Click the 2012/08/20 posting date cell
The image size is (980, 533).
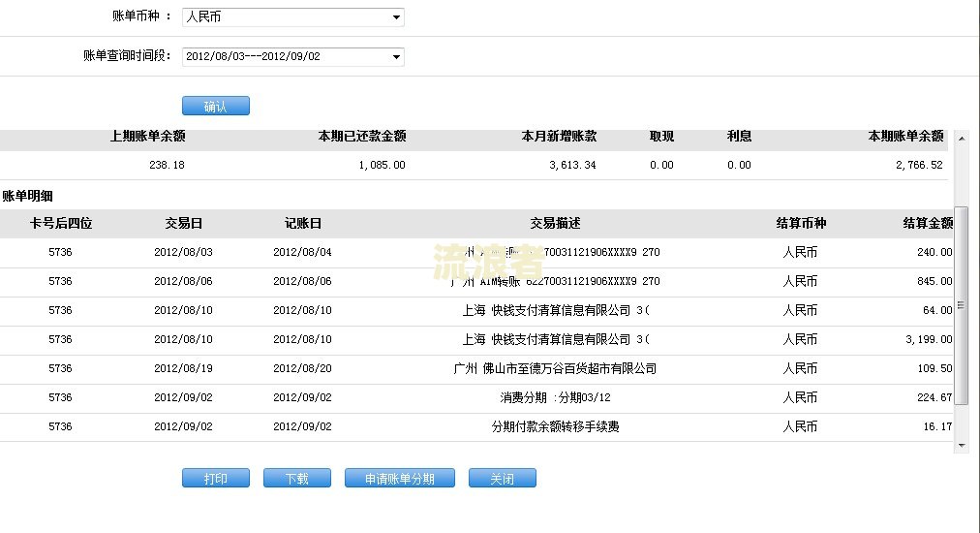click(x=302, y=368)
